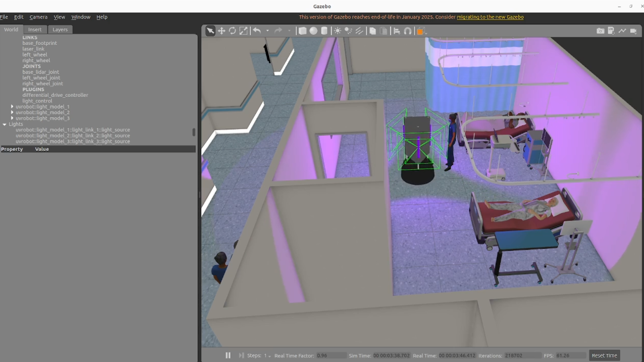The width and height of the screenshot is (644, 362).
Task: Choose the scale mode tool
Action: coord(243,31)
